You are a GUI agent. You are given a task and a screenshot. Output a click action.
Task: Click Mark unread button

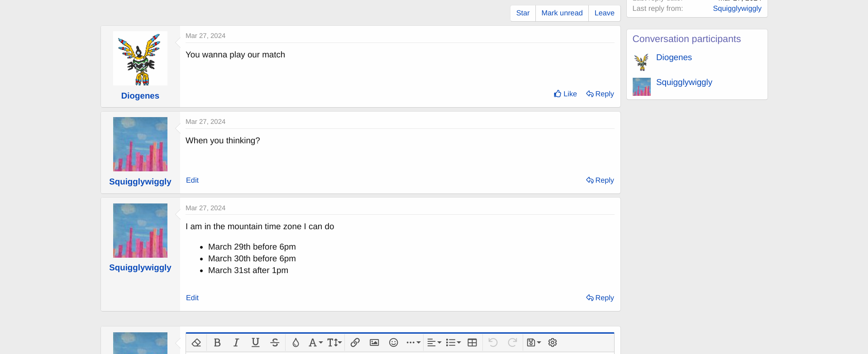(x=562, y=13)
